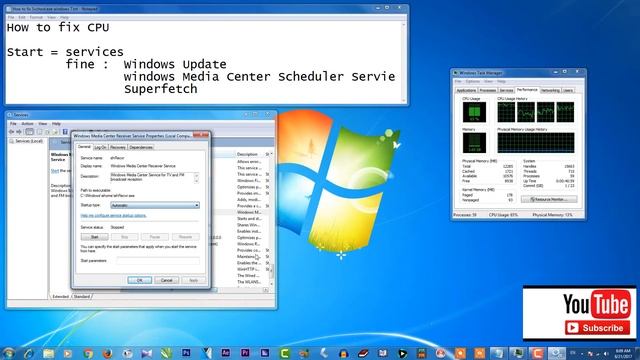Click the green C icon on taskbar
Viewport: 640px width, 360px height.
pyautogui.click(x=284, y=353)
